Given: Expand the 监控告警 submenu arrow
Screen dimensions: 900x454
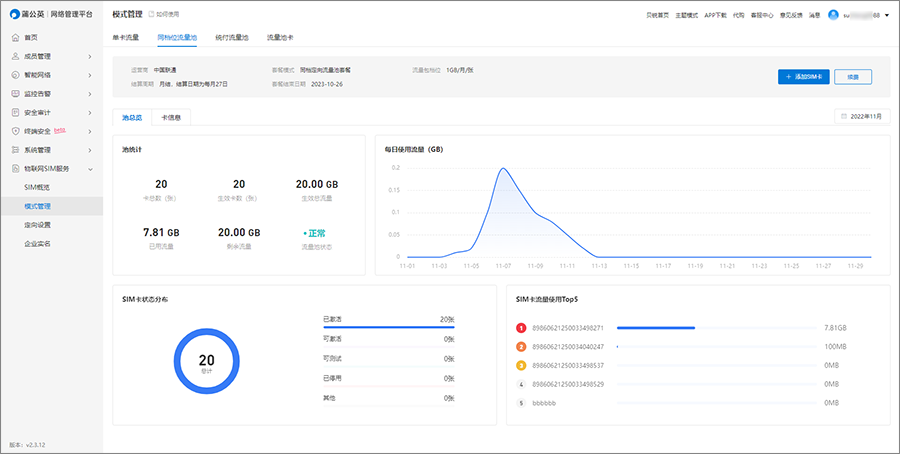Looking at the screenshot, I should [90, 94].
